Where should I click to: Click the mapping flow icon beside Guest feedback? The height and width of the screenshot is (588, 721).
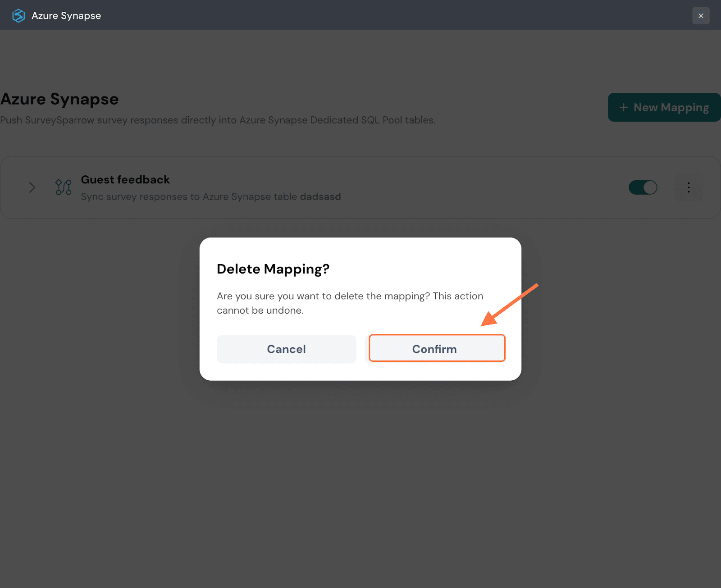[64, 187]
